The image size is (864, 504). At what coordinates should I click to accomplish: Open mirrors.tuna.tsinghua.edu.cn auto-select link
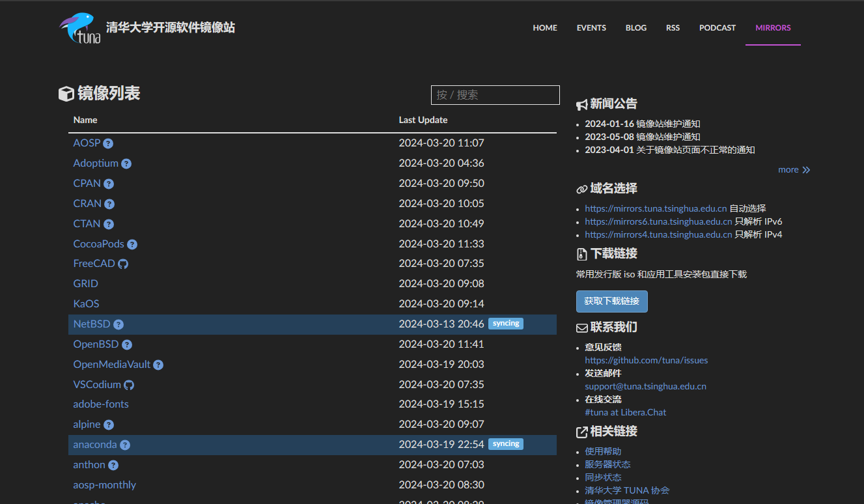tap(656, 209)
